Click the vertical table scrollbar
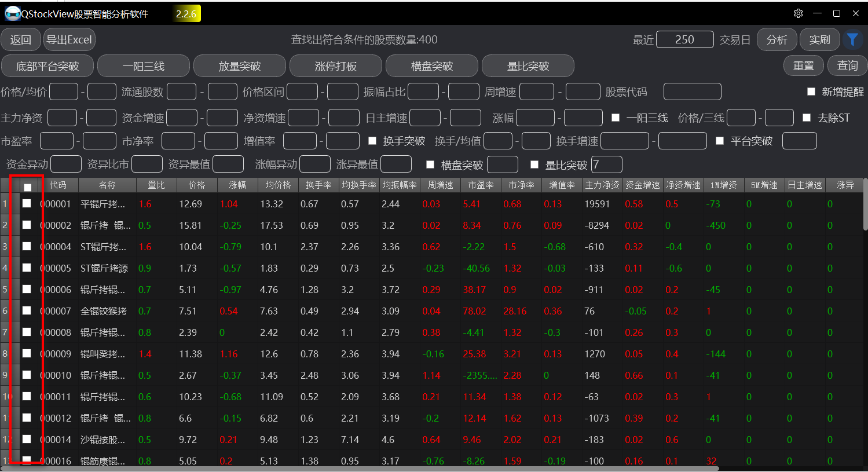The height and width of the screenshot is (472, 868). [865, 204]
